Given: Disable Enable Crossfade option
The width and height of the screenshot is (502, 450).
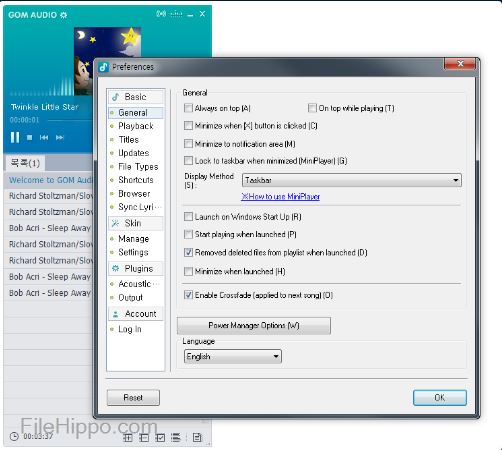Looking at the screenshot, I should pos(188,295).
